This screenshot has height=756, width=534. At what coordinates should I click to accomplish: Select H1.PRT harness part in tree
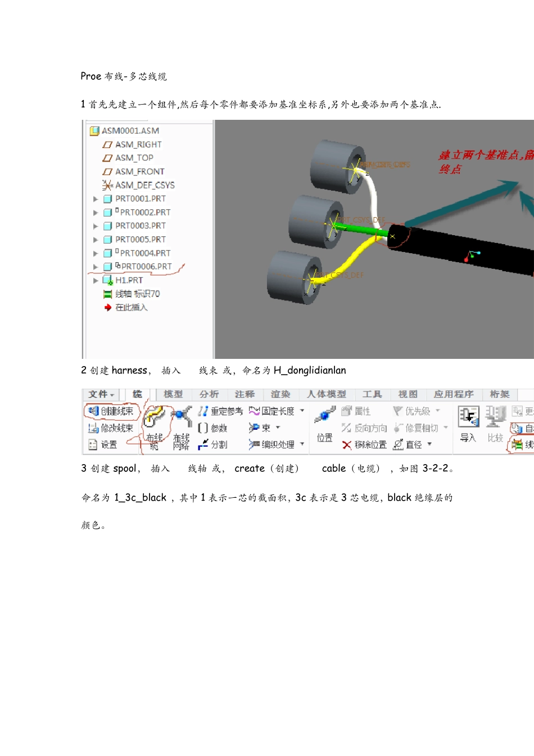click(123, 280)
